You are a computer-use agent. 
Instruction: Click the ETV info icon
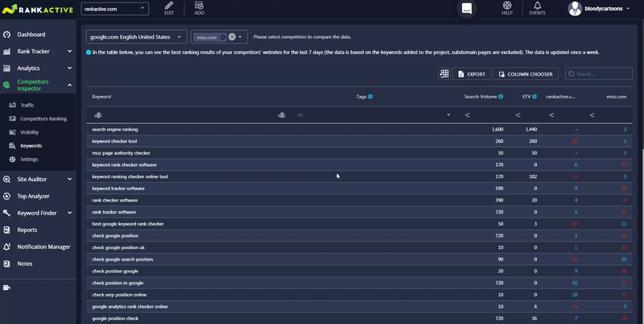pyautogui.click(x=535, y=97)
